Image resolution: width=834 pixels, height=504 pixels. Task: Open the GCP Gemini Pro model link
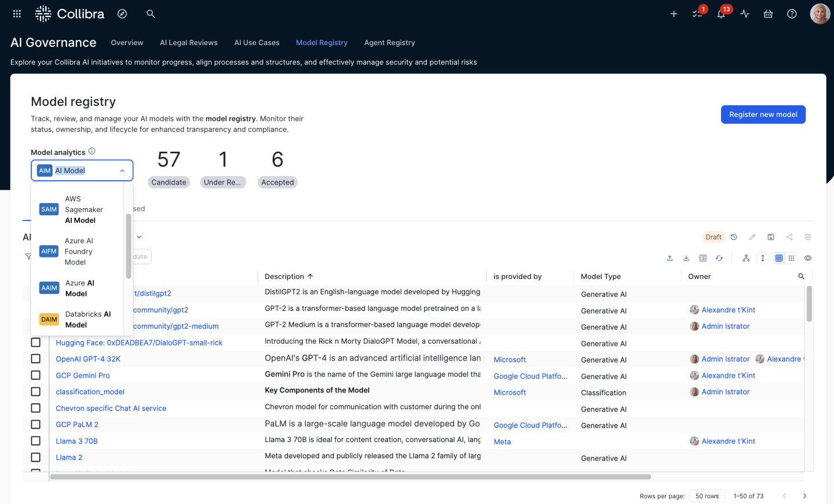(x=83, y=376)
